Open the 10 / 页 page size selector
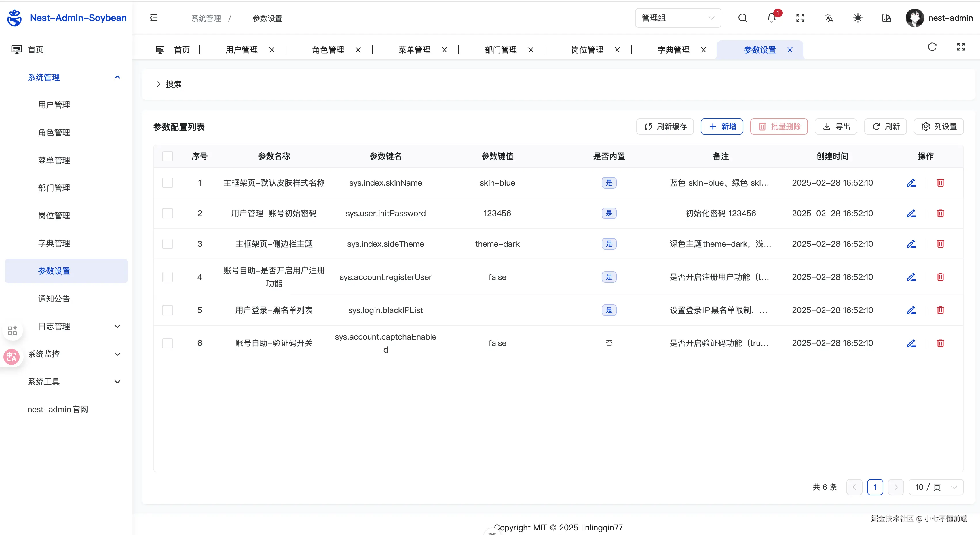The image size is (980, 535). (935, 487)
